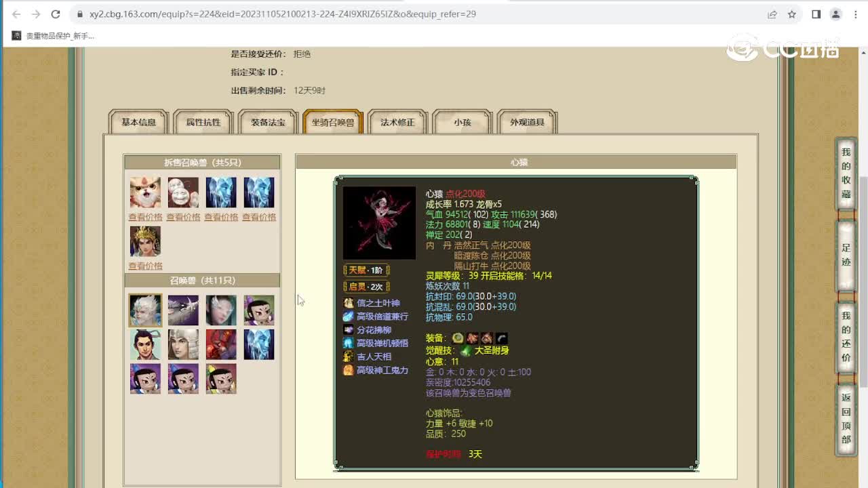Open the Chrome profile menu
Image resolution: width=868 pixels, height=488 pixels.
pyautogui.click(x=836, y=14)
